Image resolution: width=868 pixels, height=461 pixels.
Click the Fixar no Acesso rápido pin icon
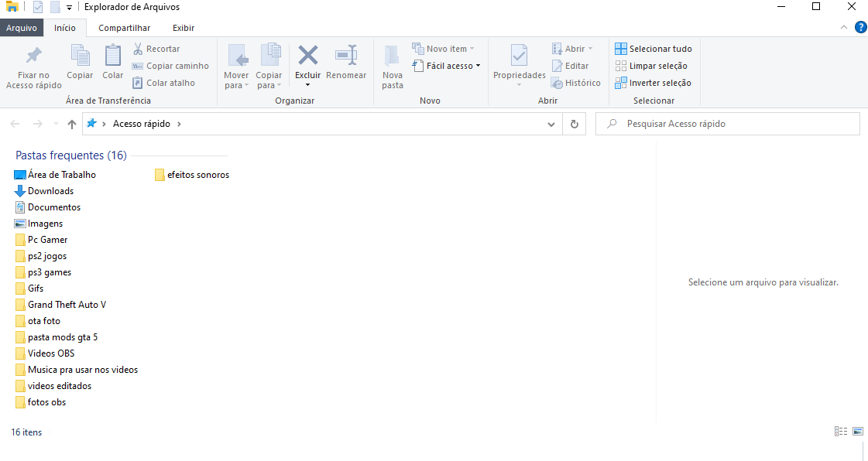[x=34, y=55]
